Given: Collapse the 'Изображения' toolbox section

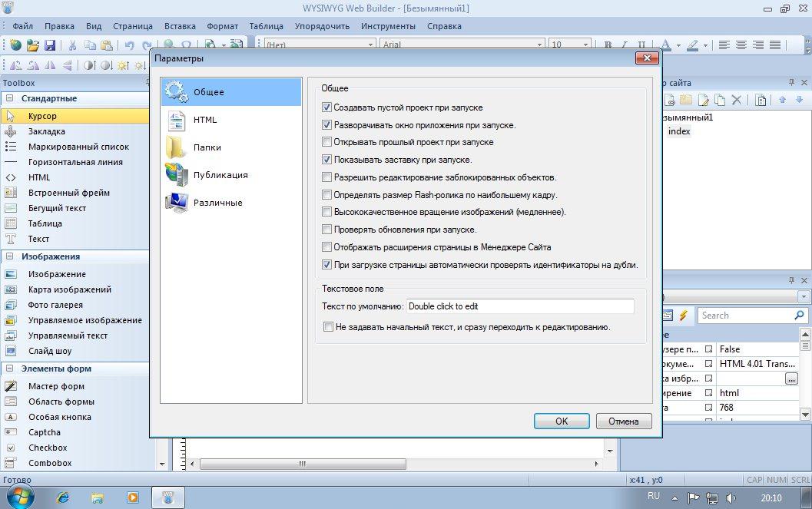Looking at the screenshot, I should [x=9, y=256].
